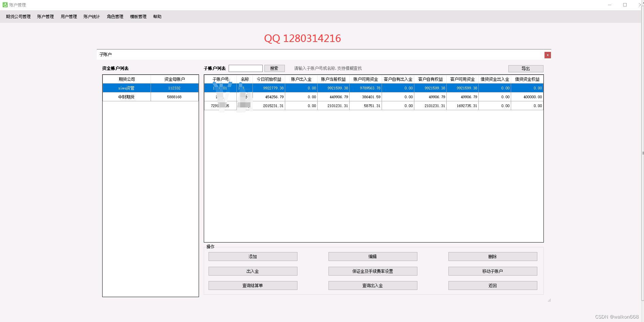The width and height of the screenshot is (644, 322).
Task: Click the 添加 button
Action: click(253, 257)
